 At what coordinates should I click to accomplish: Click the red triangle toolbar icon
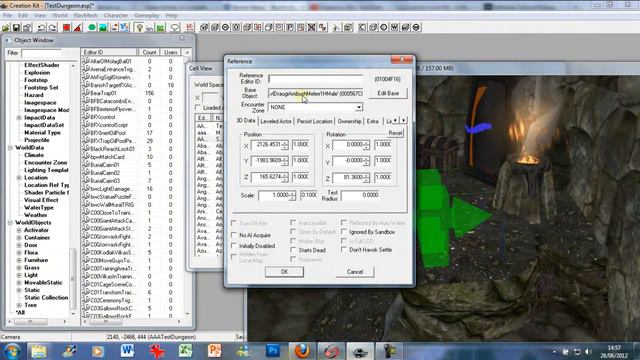[x=77, y=27]
